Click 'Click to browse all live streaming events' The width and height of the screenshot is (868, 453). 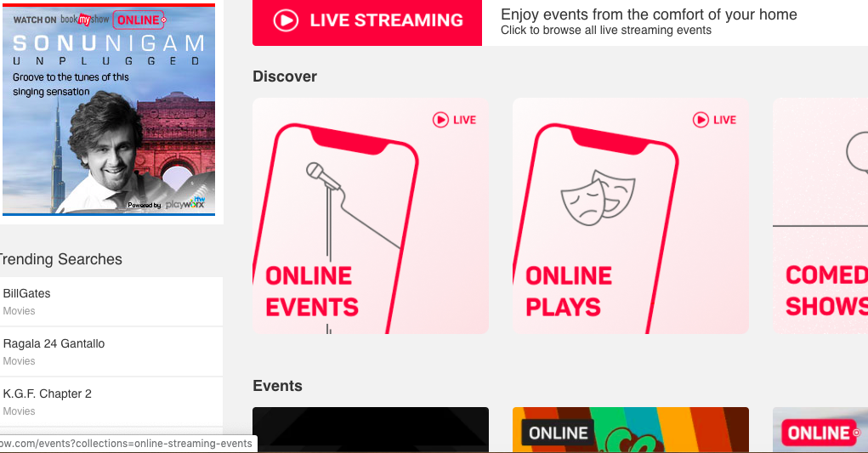[x=605, y=31]
